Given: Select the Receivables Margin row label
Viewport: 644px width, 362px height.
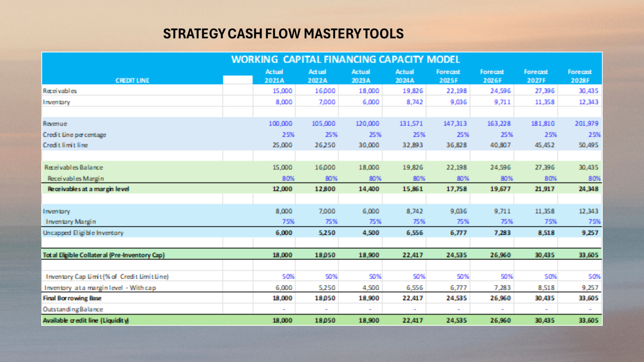Looking at the screenshot, I should pos(75,178).
